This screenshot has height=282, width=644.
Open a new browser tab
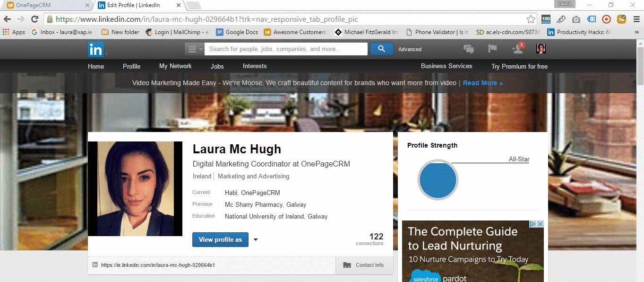(194, 5)
